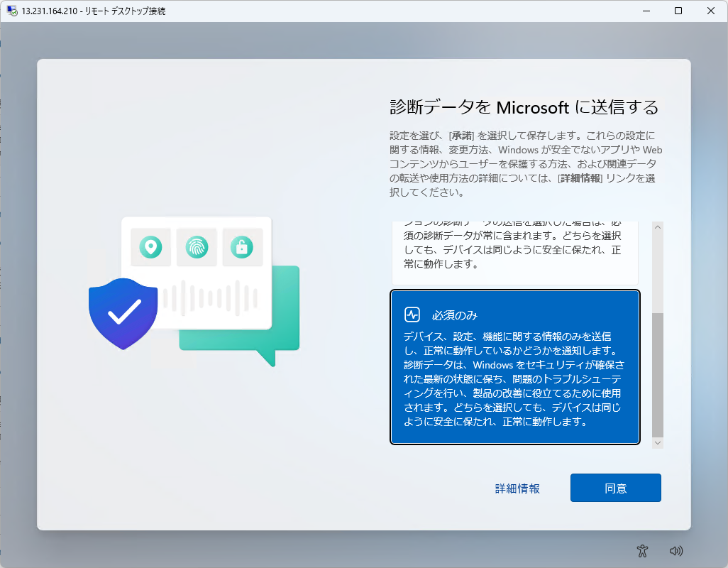Maximize the Remote Desktop window
The width and height of the screenshot is (728, 568).
click(x=678, y=11)
